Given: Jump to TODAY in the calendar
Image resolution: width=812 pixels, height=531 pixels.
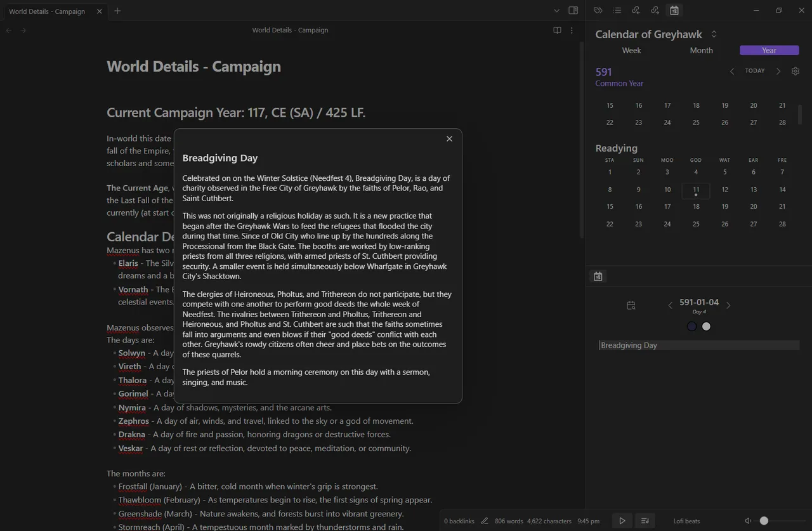Looking at the screenshot, I should (755, 71).
